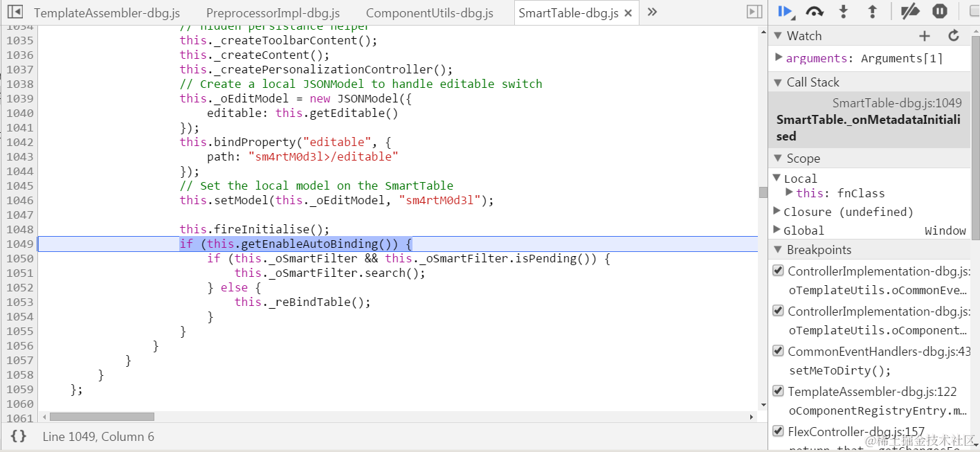Click the highlighted getEnableAutoBinding line
This screenshot has width=980, height=452.
coord(296,244)
